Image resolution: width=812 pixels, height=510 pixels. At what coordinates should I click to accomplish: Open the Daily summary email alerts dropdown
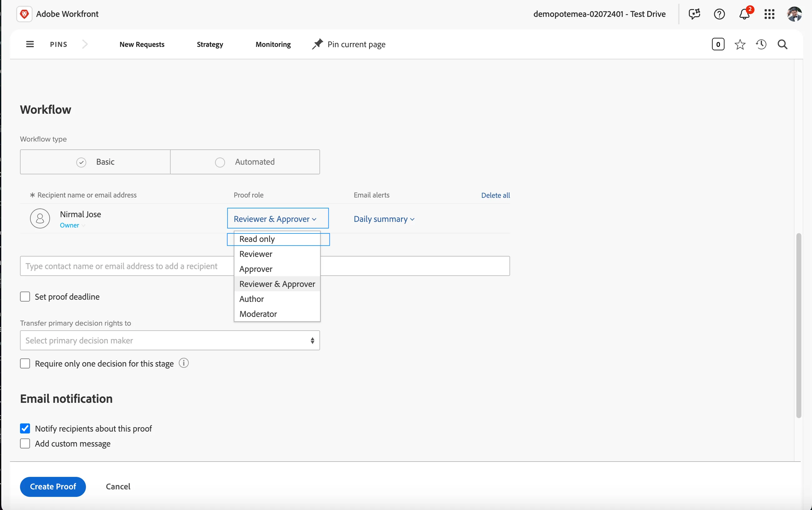tap(384, 219)
